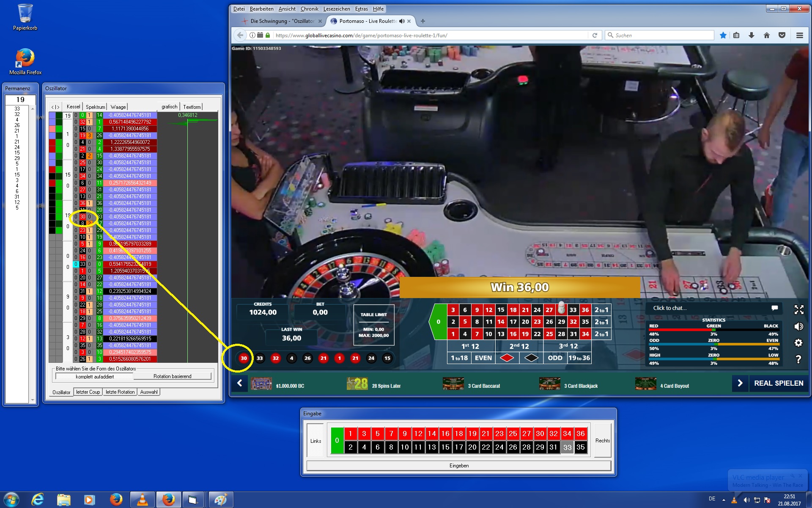Show next games with right arrow

[740, 383]
